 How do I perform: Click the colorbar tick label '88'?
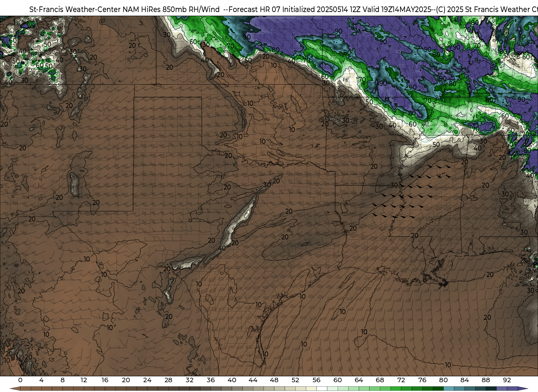[x=486, y=380]
